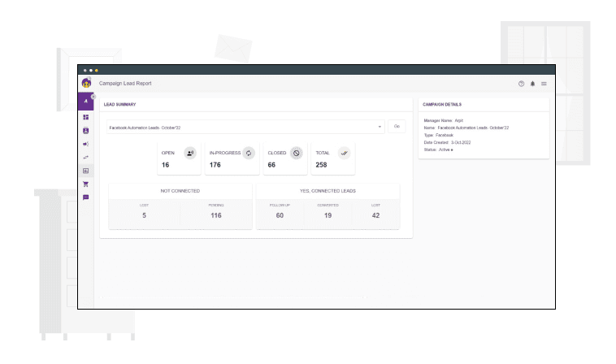Screen dimensions: 616x364
Task: Select the highlighted reports icon in sidebar
Action: 86,171
